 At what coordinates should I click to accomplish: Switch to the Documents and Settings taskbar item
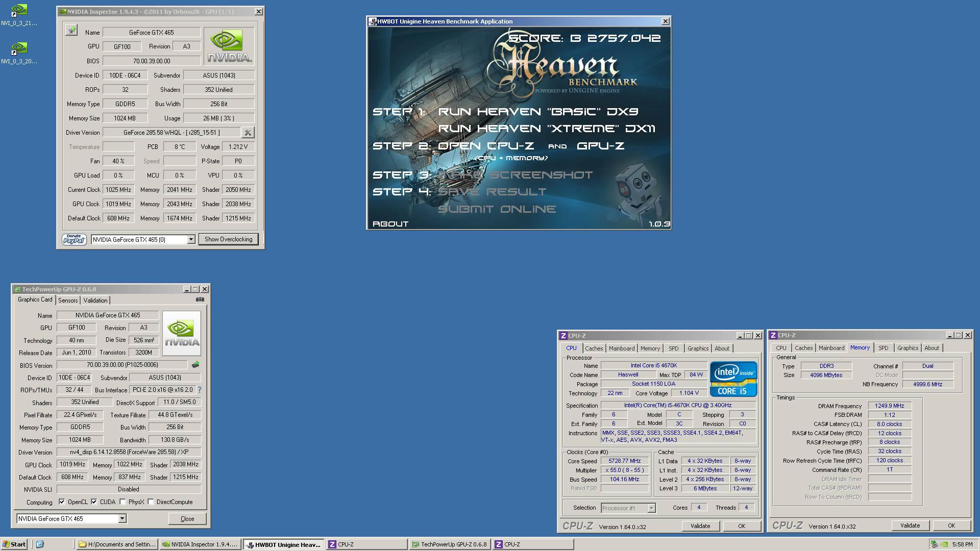[x=117, y=544]
